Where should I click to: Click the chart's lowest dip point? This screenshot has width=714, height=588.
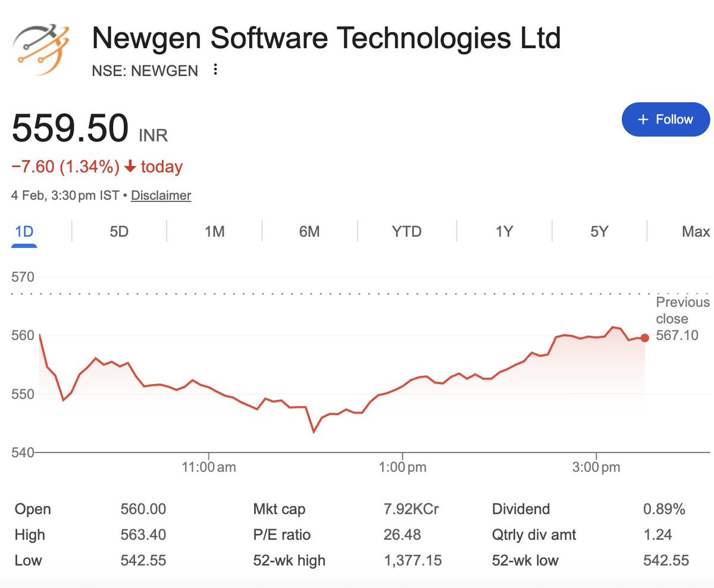tap(314, 431)
